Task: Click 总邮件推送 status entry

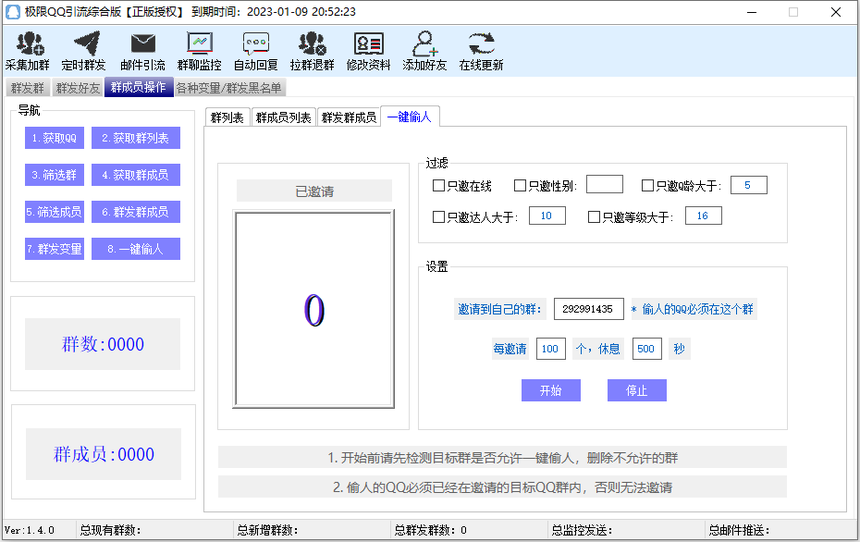Action: point(739,530)
